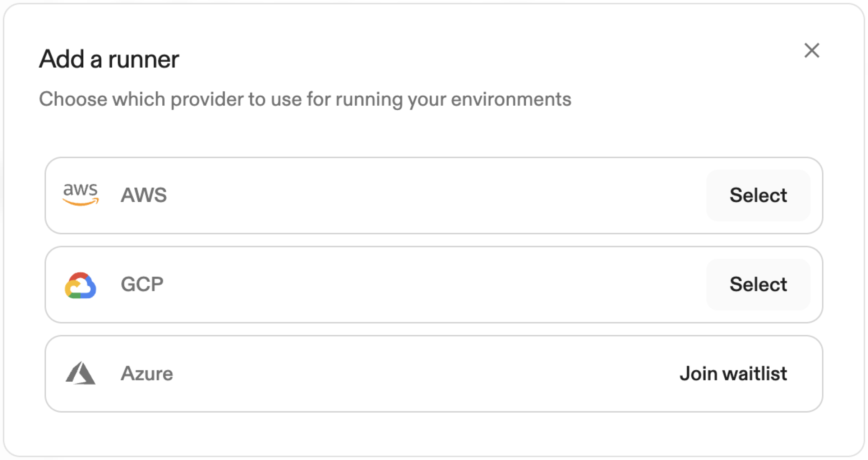
Task: Click the gray Azure logo icon
Action: pyautogui.click(x=80, y=373)
